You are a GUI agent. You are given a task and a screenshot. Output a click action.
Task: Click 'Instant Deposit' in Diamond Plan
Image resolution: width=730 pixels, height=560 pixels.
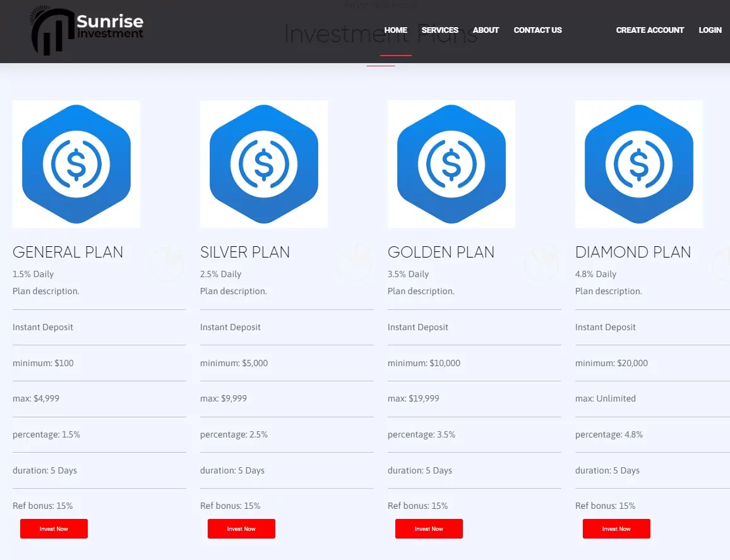606,327
